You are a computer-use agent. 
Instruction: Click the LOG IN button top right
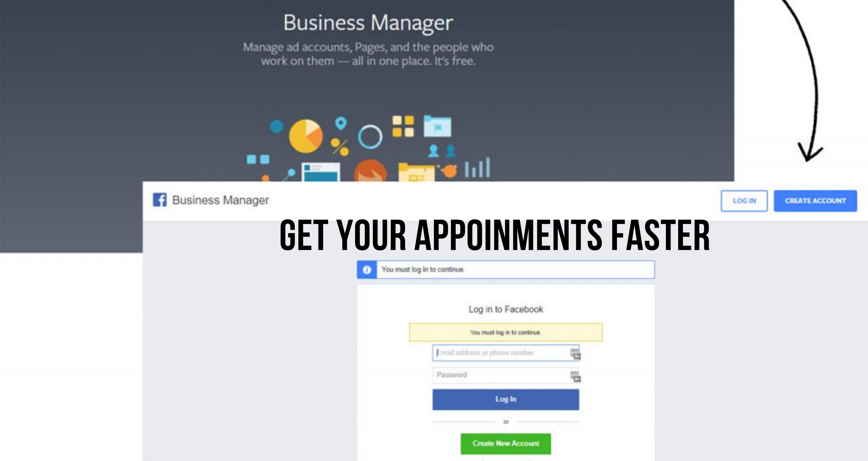(x=743, y=201)
